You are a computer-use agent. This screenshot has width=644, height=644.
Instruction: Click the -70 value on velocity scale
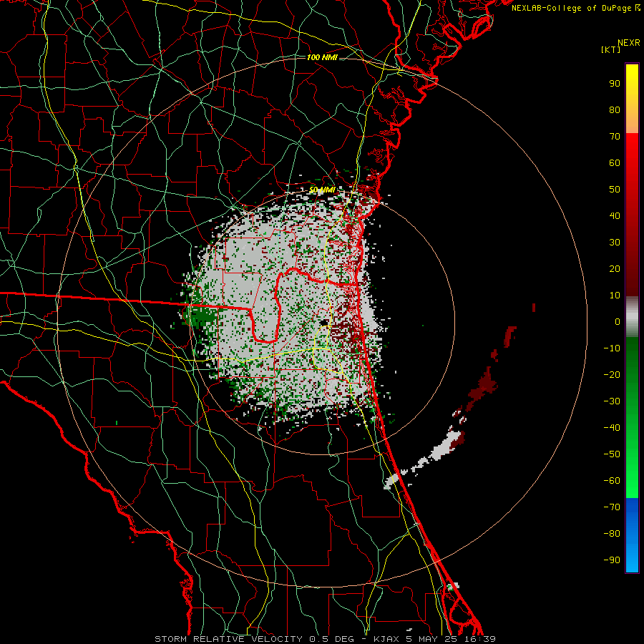point(612,507)
